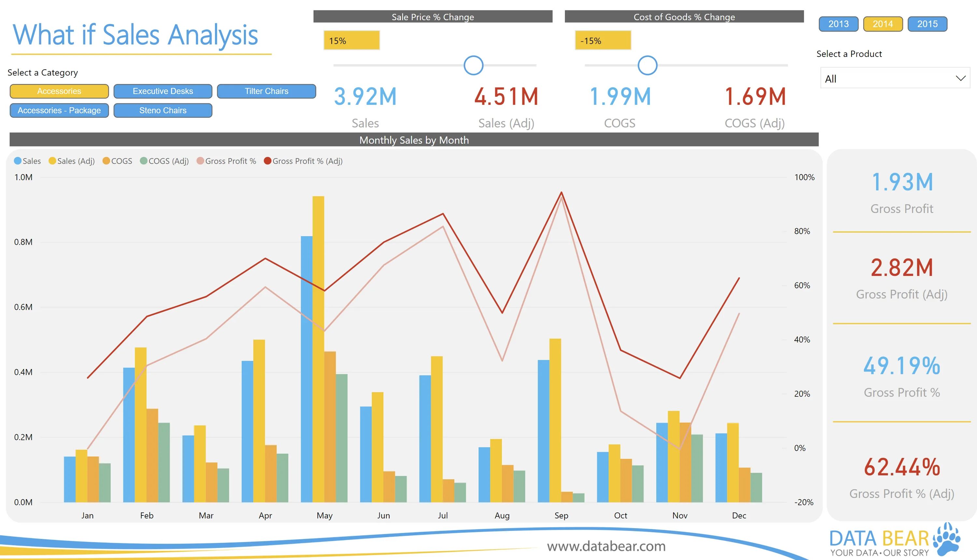This screenshot has height=560, width=977.
Task: Click the Dec axis label
Action: 739,515
